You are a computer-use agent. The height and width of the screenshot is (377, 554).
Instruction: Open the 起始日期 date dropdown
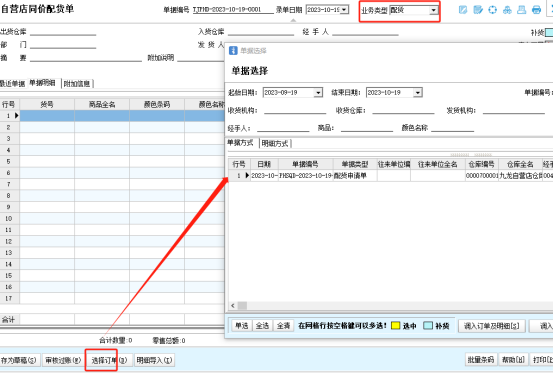(318, 93)
